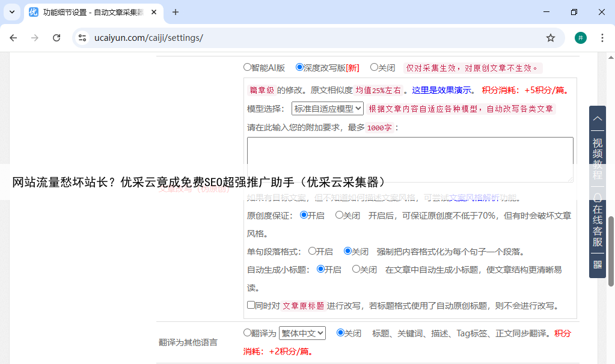Click the site information icon in address bar

click(x=83, y=38)
